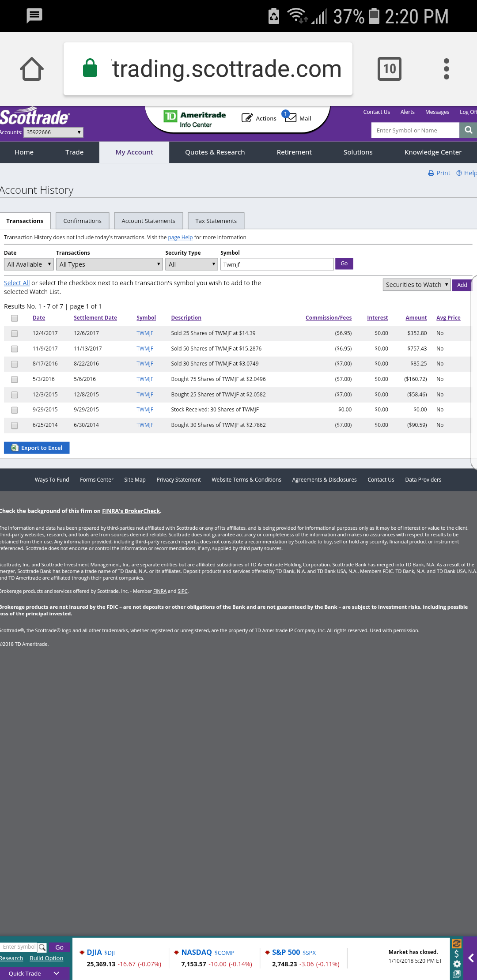Click the Enter Symbol or Name search box
The height and width of the screenshot is (980, 477).
415,130
